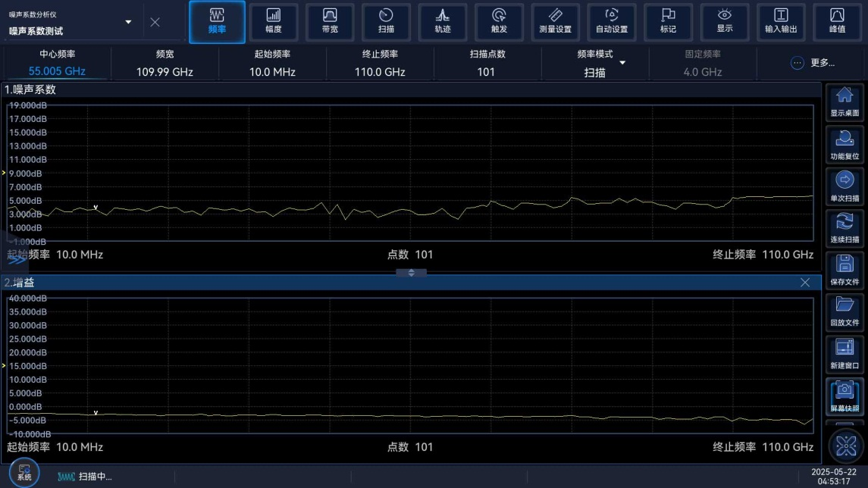Image resolution: width=868 pixels, height=488 pixels.
Task: Trigger 单次扫描 single sweep
Action: [x=844, y=186]
